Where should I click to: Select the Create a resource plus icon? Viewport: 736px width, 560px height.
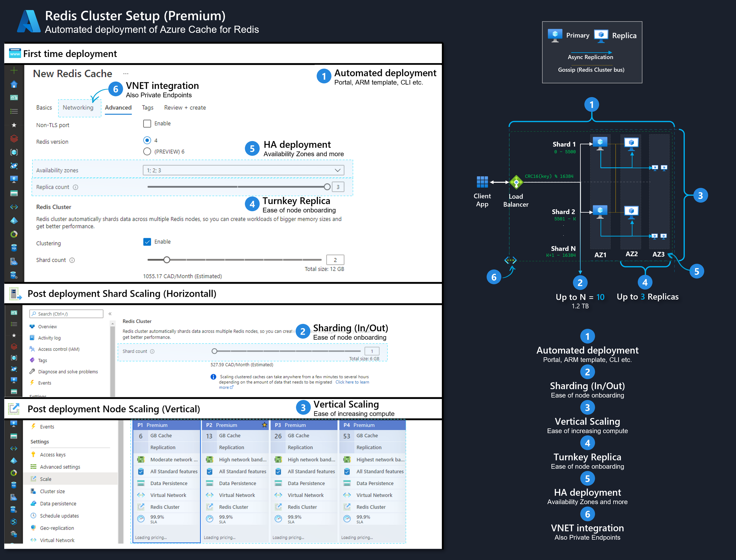click(14, 70)
